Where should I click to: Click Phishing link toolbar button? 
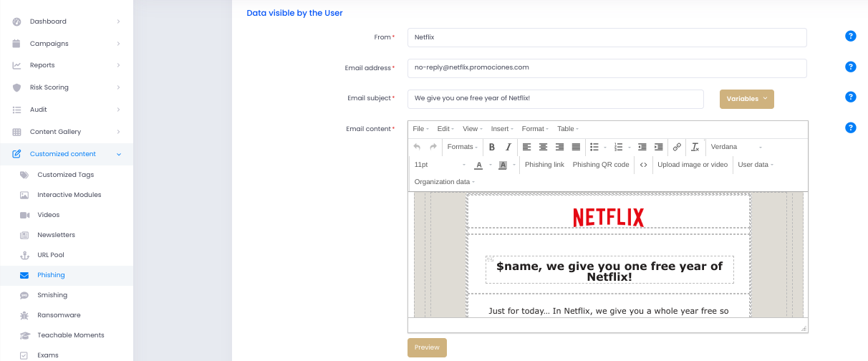(544, 165)
